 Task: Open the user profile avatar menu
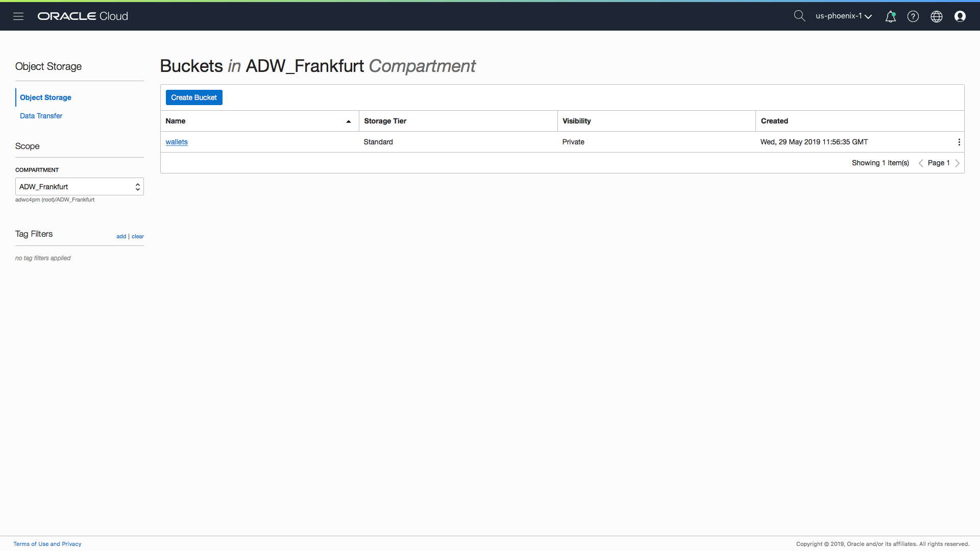point(960,16)
